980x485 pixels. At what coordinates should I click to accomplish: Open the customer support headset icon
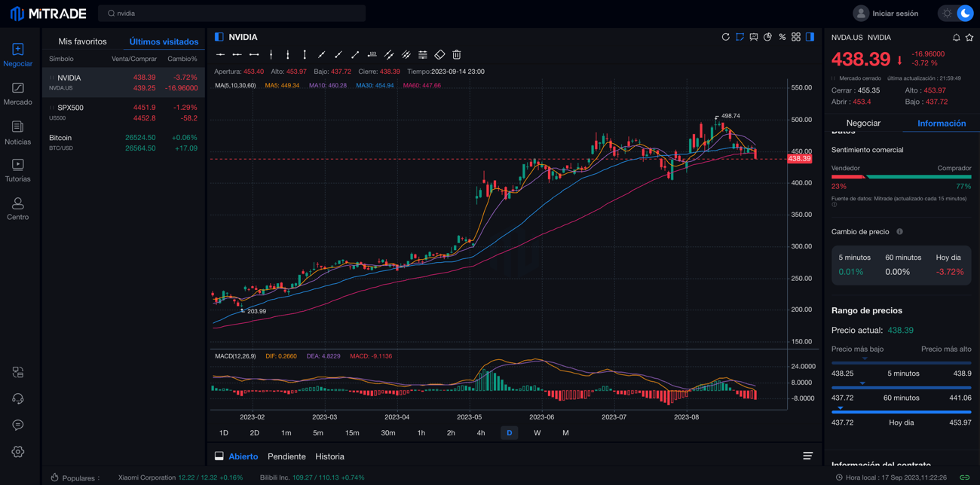pyautogui.click(x=18, y=399)
